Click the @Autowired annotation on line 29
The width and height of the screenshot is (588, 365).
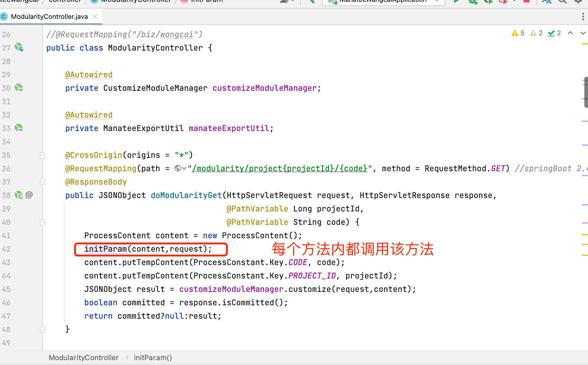tap(89, 75)
